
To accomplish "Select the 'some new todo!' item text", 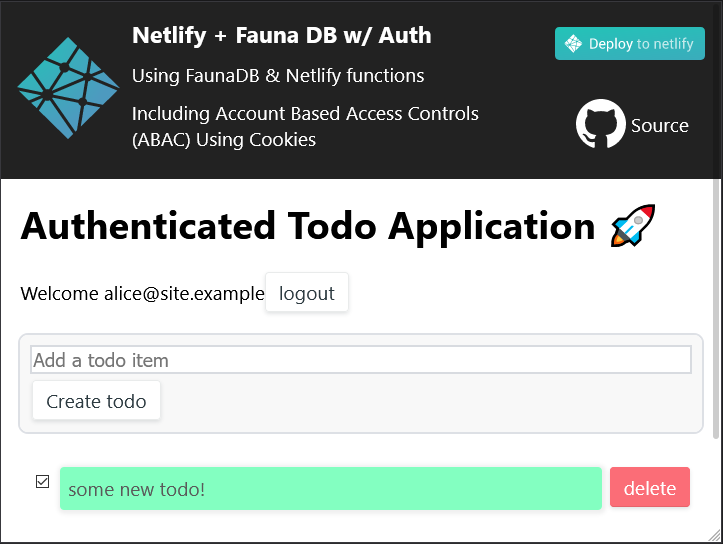I will [x=136, y=489].
